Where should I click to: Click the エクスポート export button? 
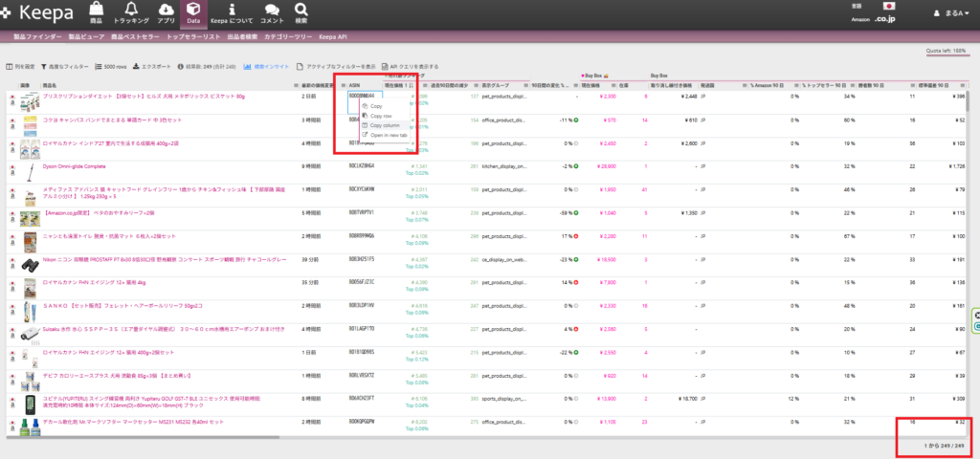click(155, 67)
